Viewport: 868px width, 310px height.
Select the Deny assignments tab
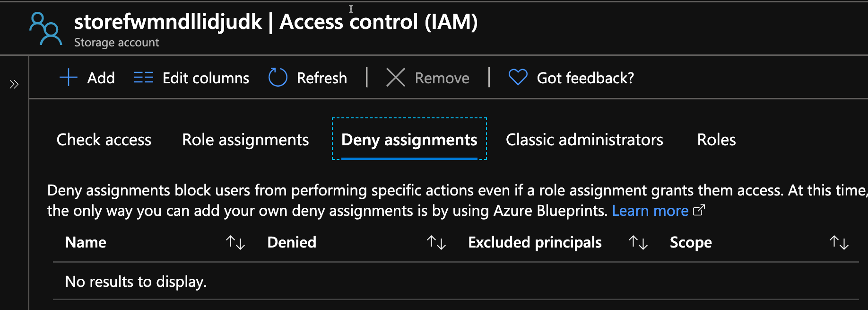click(x=409, y=140)
